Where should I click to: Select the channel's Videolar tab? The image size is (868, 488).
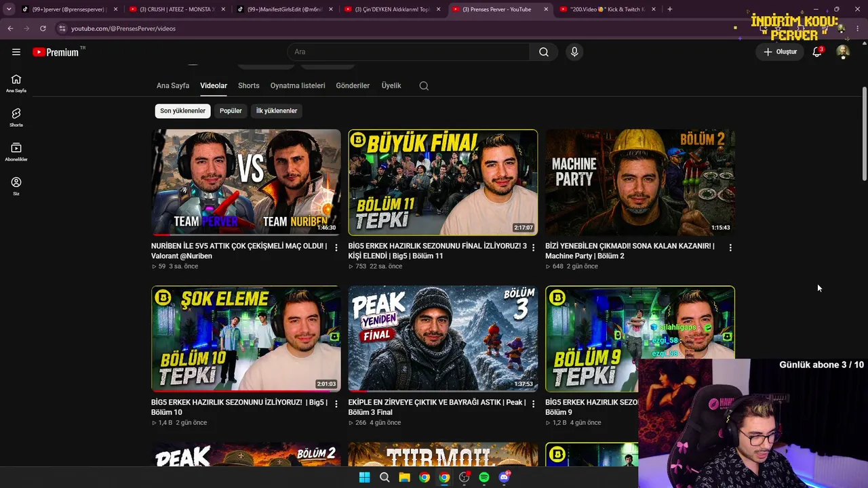[214, 86]
